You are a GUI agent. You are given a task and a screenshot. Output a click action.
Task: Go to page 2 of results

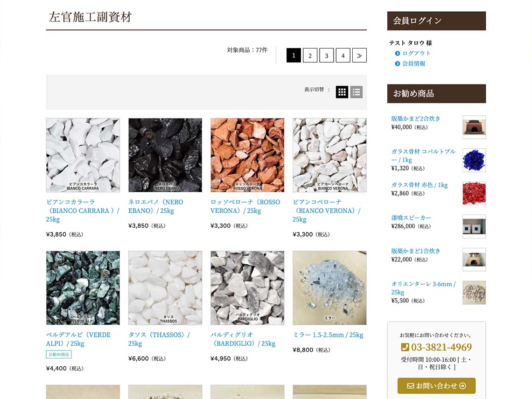[x=310, y=56]
